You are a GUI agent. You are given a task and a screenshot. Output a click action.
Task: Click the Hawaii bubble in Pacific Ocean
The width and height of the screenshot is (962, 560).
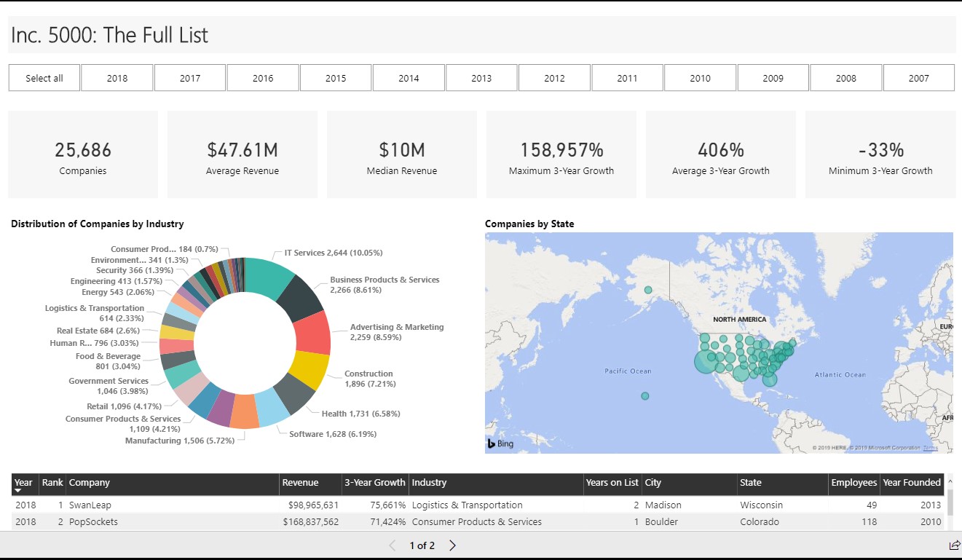[x=644, y=396]
